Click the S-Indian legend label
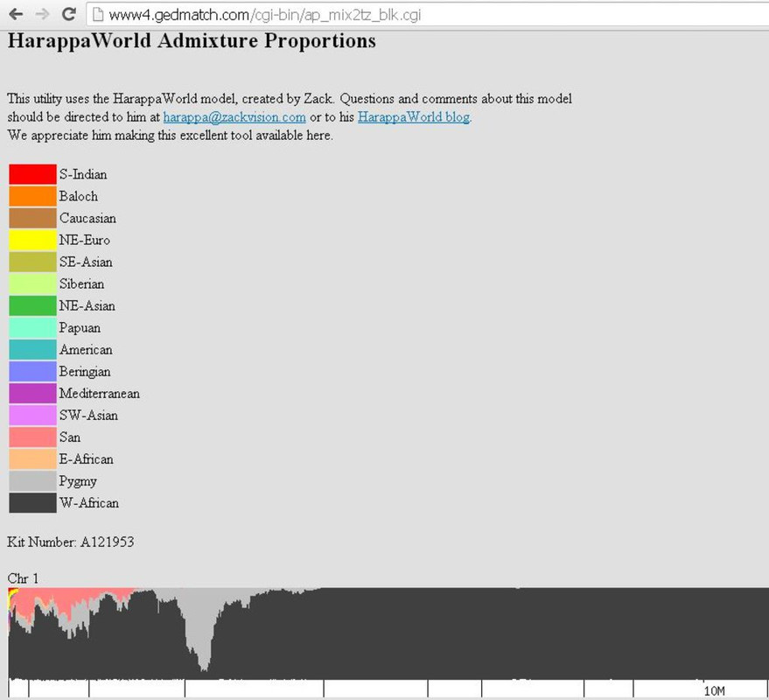 click(x=83, y=175)
